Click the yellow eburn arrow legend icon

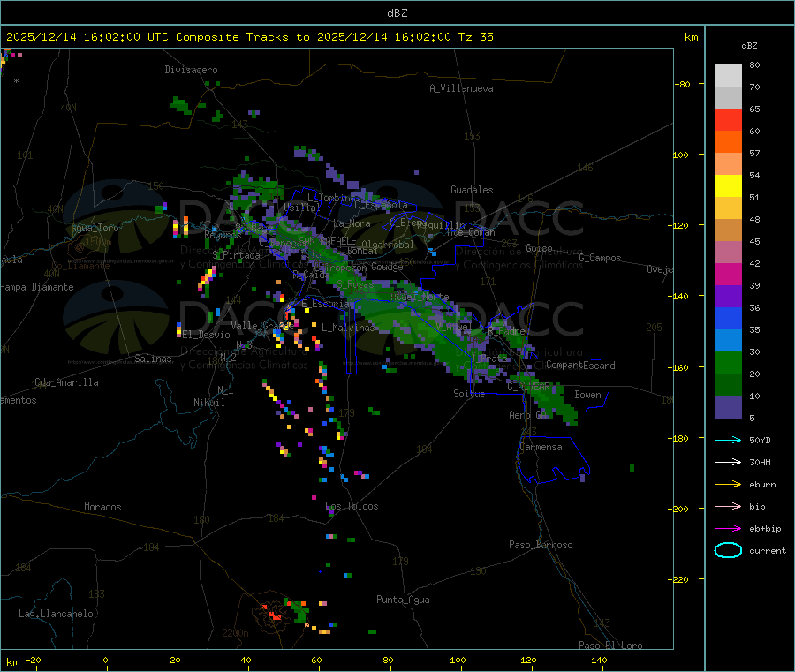pos(728,485)
